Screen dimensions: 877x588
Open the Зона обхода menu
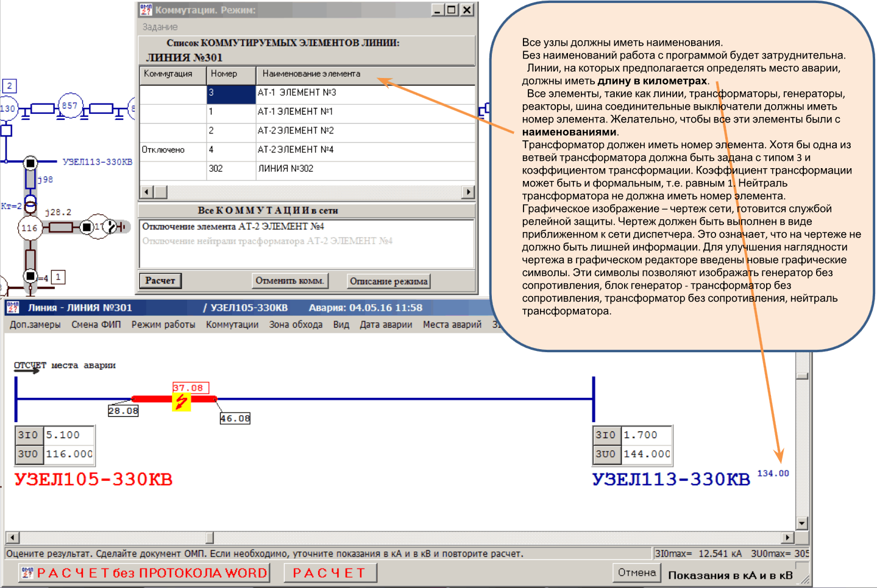pyautogui.click(x=296, y=325)
